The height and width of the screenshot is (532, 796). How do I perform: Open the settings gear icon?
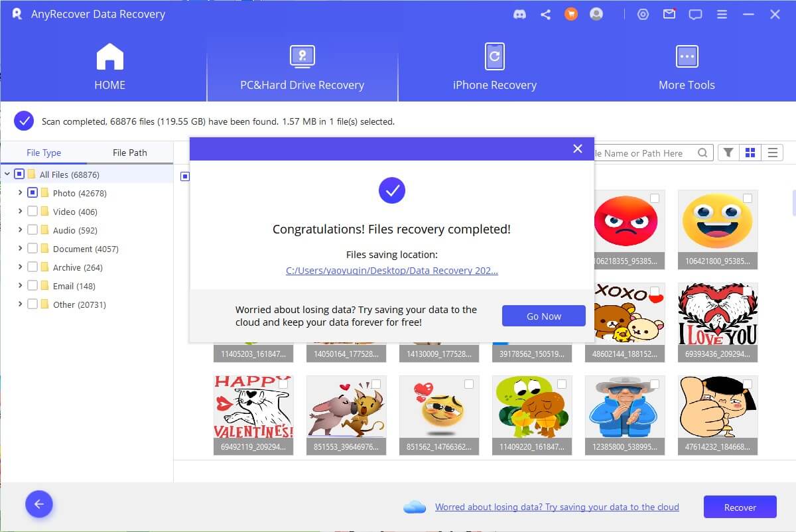click(643, 14)
